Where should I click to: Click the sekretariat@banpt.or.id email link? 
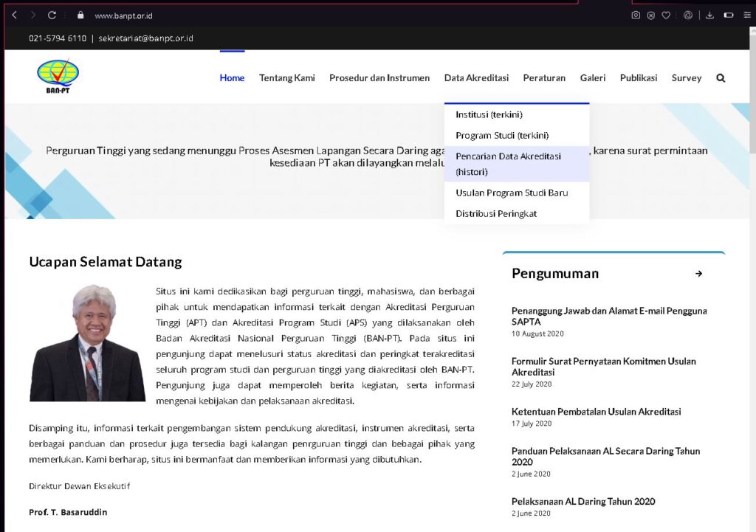(145, 38)
